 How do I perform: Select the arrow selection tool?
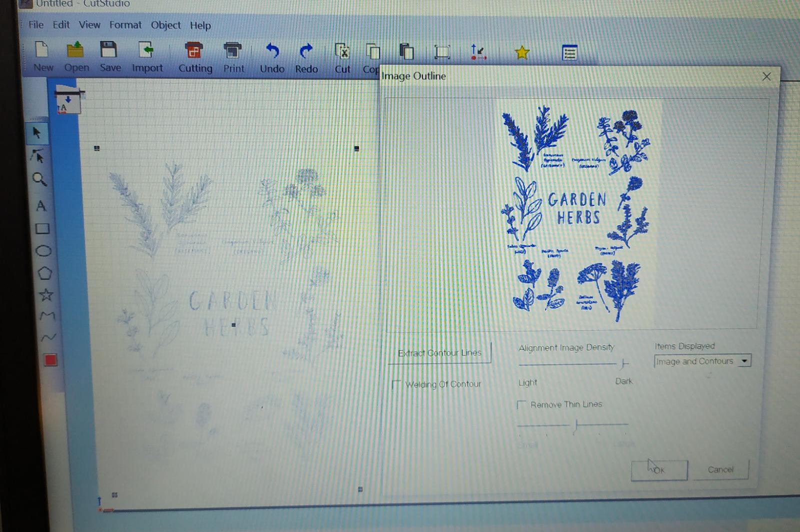click(37, 133)
